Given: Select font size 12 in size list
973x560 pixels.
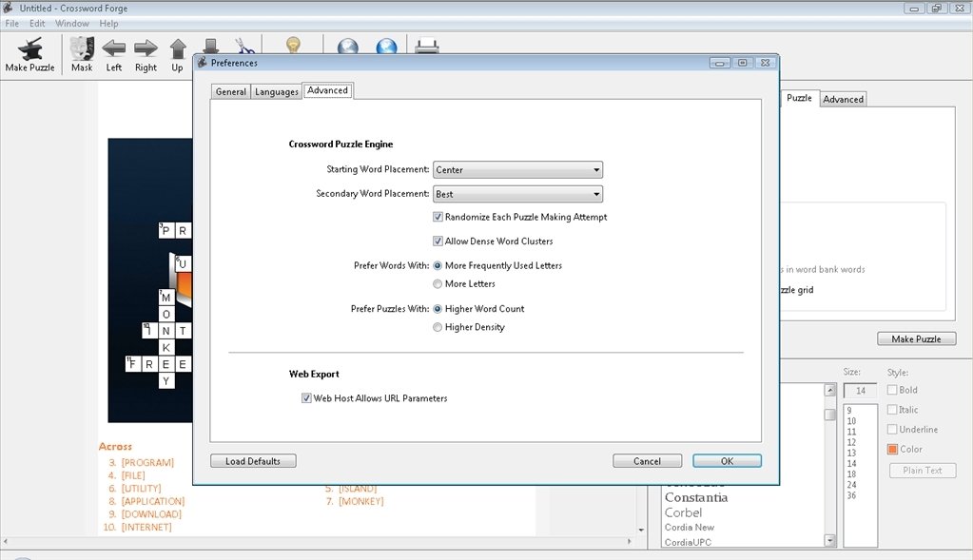Looking at the screenshot, I should point(851,442).
